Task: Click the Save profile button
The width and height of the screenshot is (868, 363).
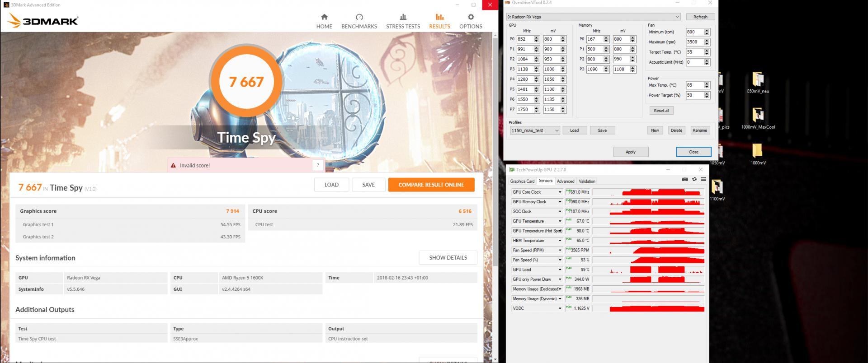Action: pyautogui.click(x=602, y=130)
